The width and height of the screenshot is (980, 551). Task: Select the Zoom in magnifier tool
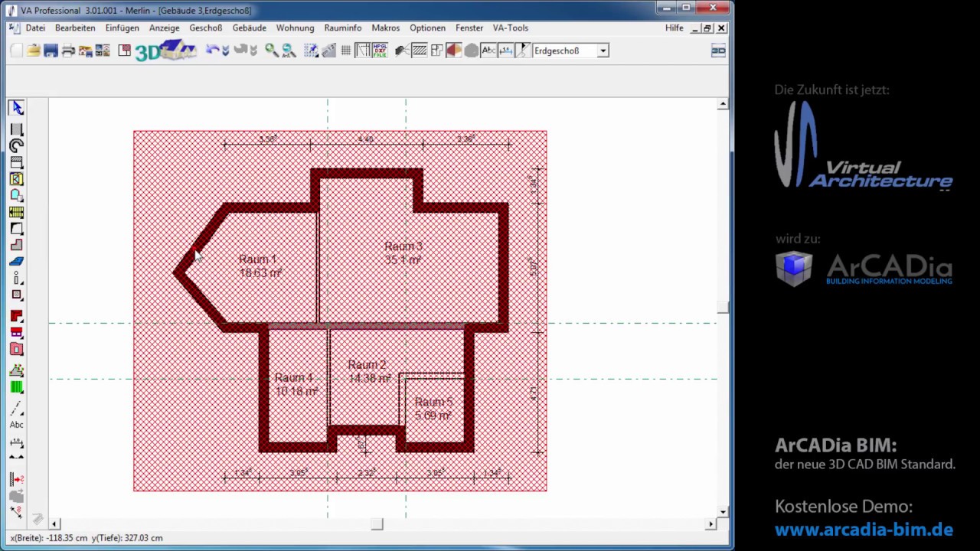click(x=272, y=51)
